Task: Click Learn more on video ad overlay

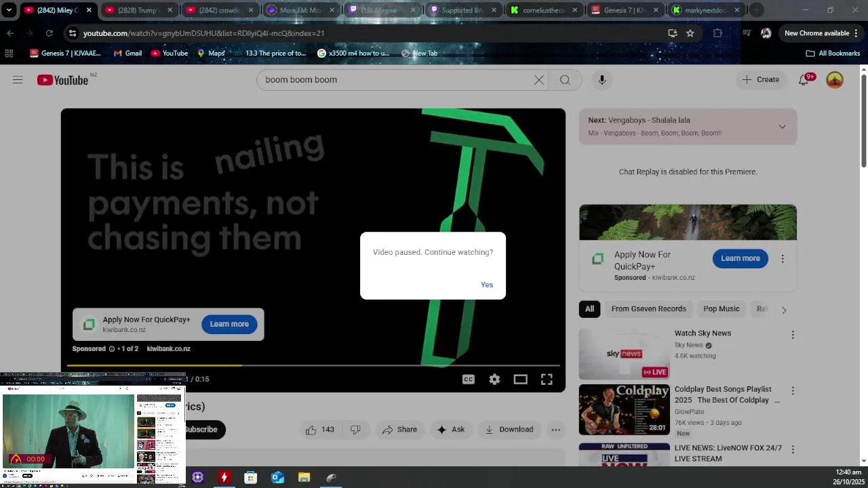Action: point(229,324)
